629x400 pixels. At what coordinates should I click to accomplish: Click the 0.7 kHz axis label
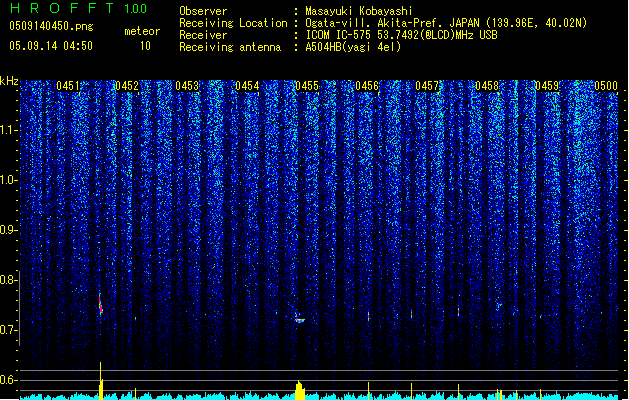click(9, 330)
